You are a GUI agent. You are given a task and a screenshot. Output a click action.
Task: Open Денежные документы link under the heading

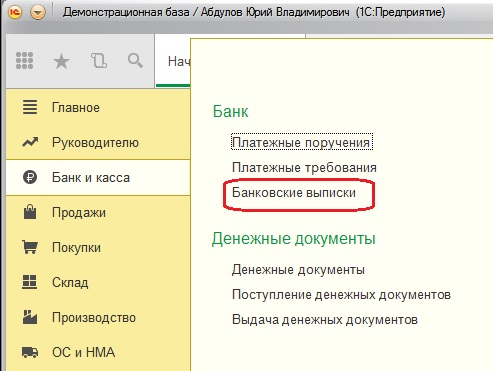tap(298, 270)
